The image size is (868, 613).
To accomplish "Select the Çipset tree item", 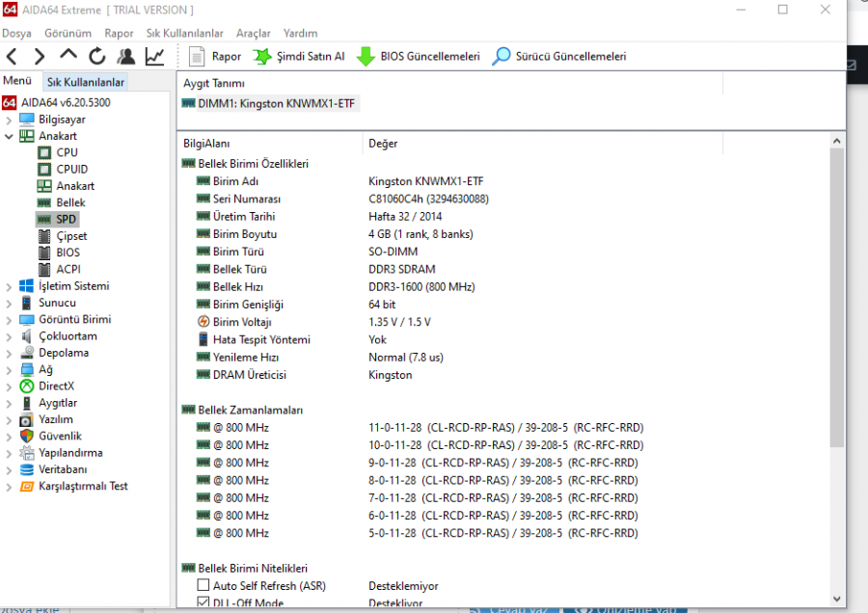I will pos(73,236).
